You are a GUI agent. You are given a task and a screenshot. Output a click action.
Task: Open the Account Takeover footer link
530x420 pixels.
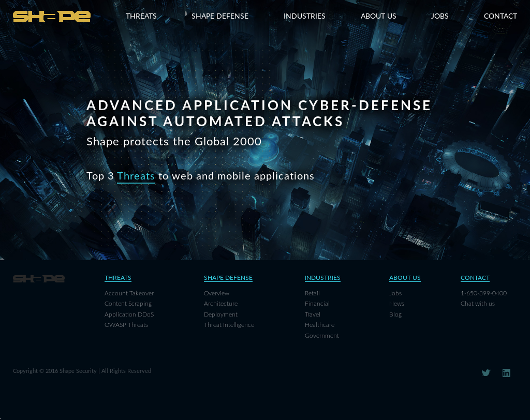point(129,293)
